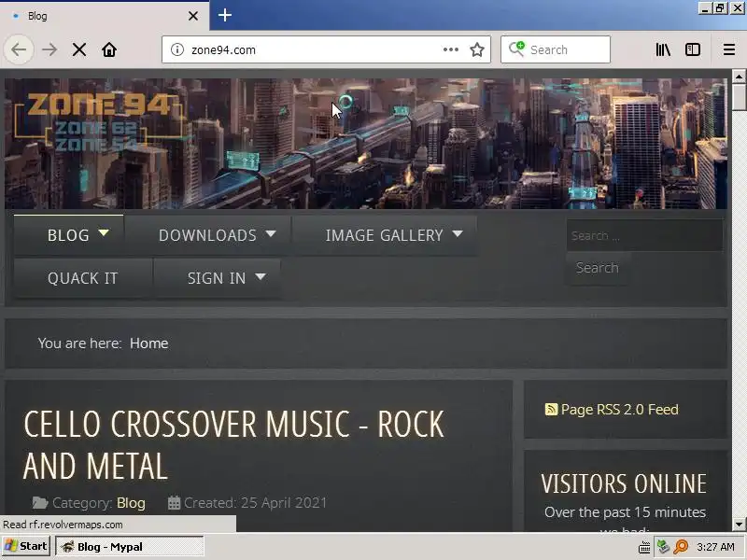Close the Blog tab

click(x=193, y=16)
